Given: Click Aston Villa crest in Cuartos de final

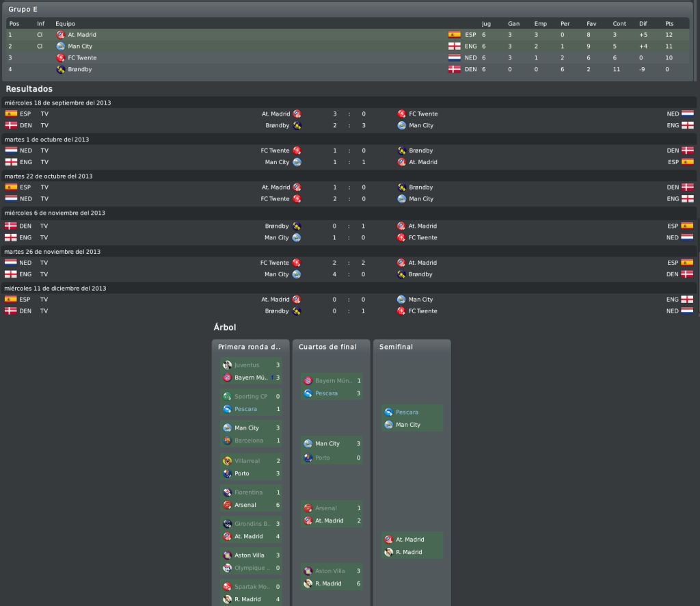Looking at the screenshot, I should pos(308,571).
